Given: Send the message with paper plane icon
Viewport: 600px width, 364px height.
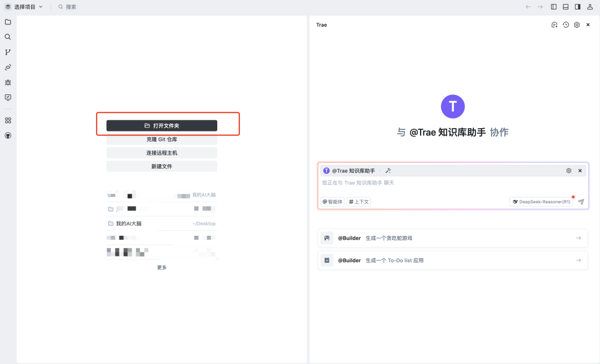Looking at the screenshot, I should click(x=581, y=202).
